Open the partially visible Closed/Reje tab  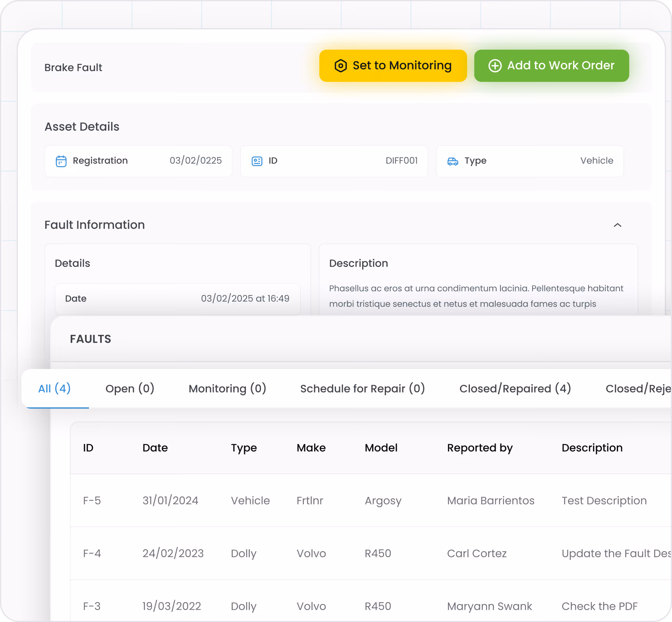pyautogui.click(x=638, y=388)
